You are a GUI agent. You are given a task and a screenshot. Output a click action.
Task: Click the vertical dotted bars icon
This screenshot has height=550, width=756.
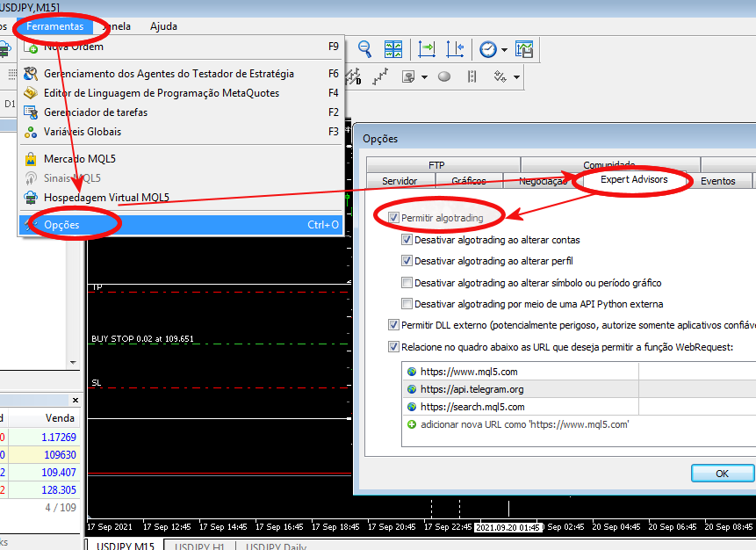(x=472, y=76)
